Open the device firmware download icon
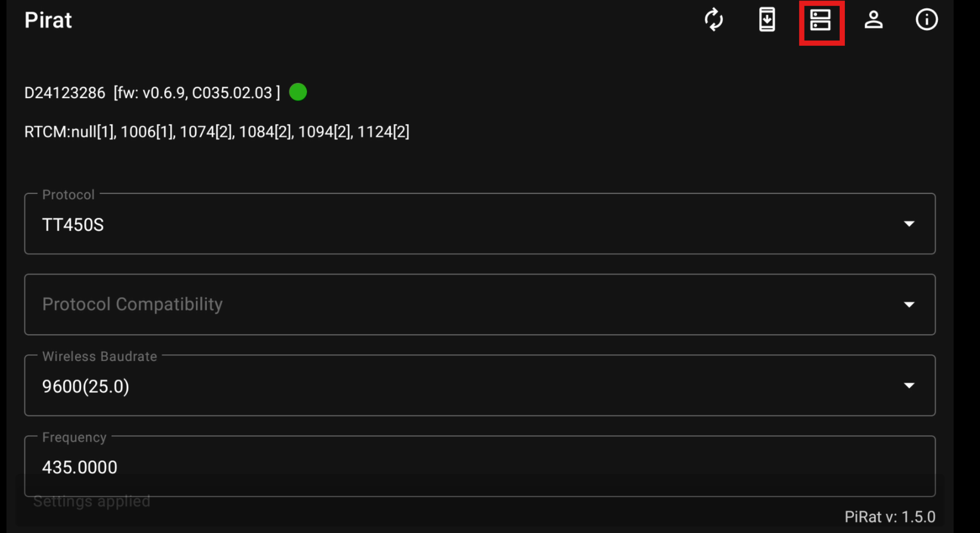Screen dimensions: 980x533 [767, 20]
